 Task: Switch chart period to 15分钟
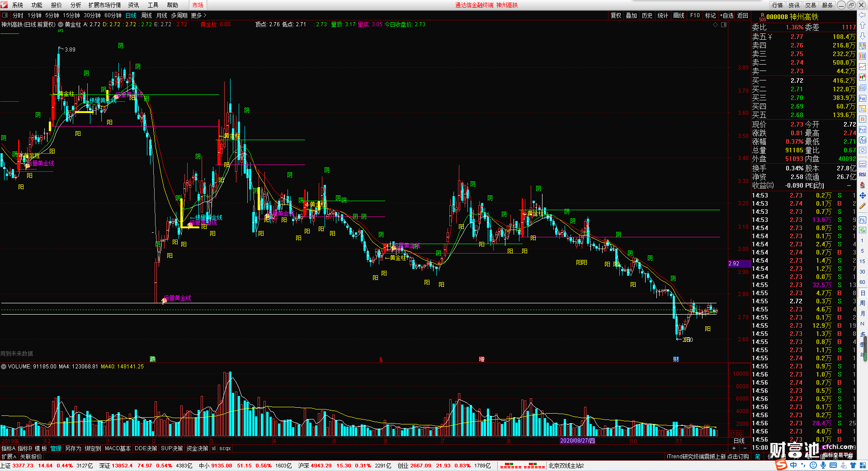[x=71, y=15]
